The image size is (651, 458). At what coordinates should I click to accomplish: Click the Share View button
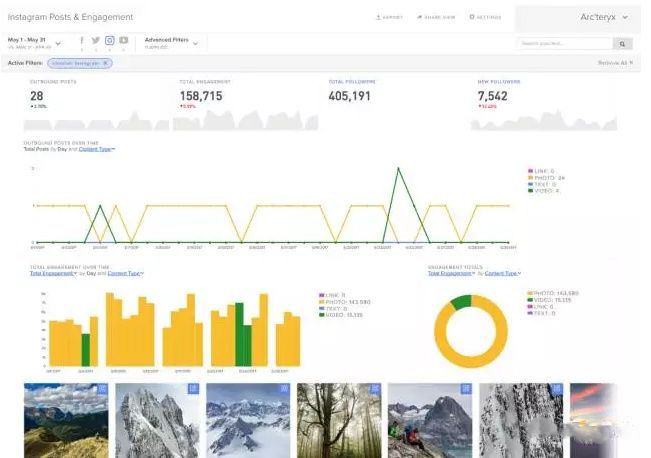436,17
